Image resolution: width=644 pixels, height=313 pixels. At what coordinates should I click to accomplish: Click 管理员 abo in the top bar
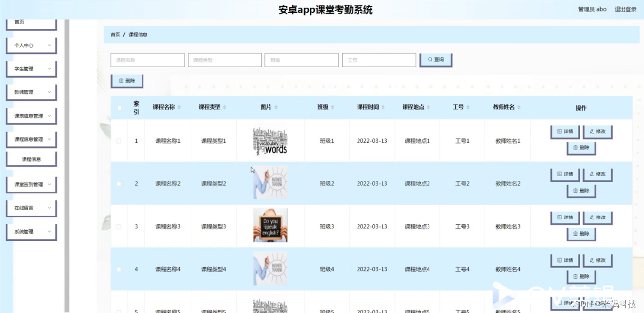[592, 9]
